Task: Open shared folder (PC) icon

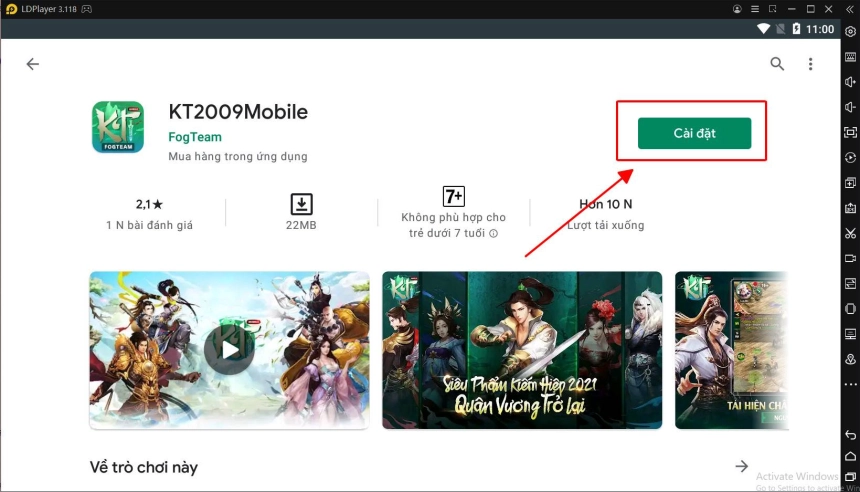Action: coord(851,334)
